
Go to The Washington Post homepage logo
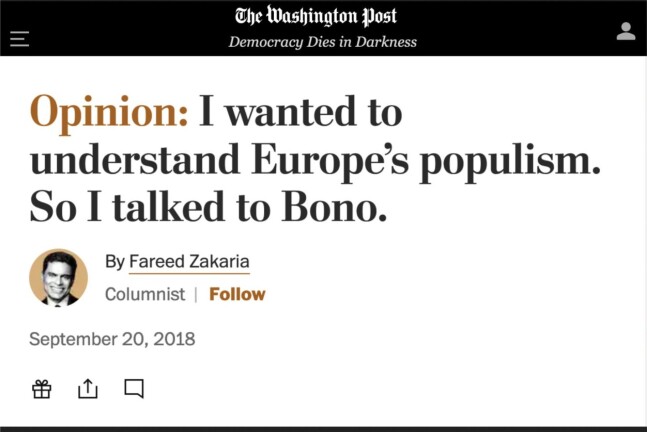pos(316,16)
